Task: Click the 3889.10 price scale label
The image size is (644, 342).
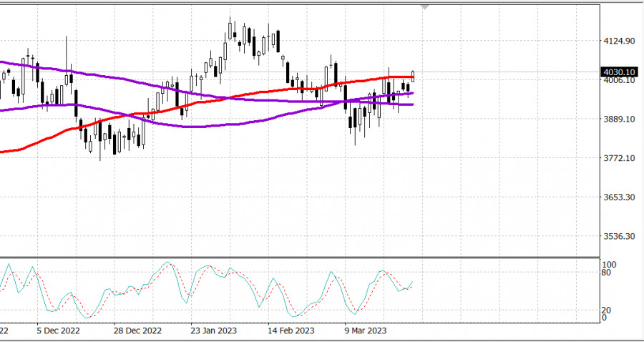Action: pyautogui.click(x=620, y=119)
